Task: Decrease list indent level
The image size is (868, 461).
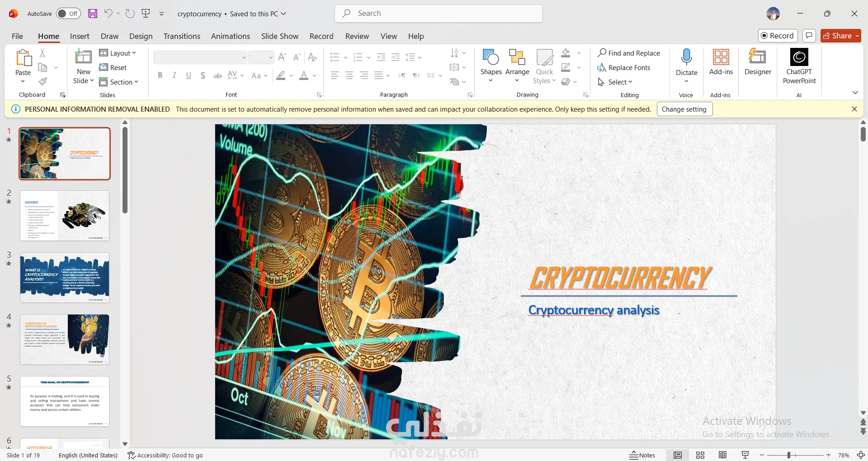Action: tap(381, 57)
